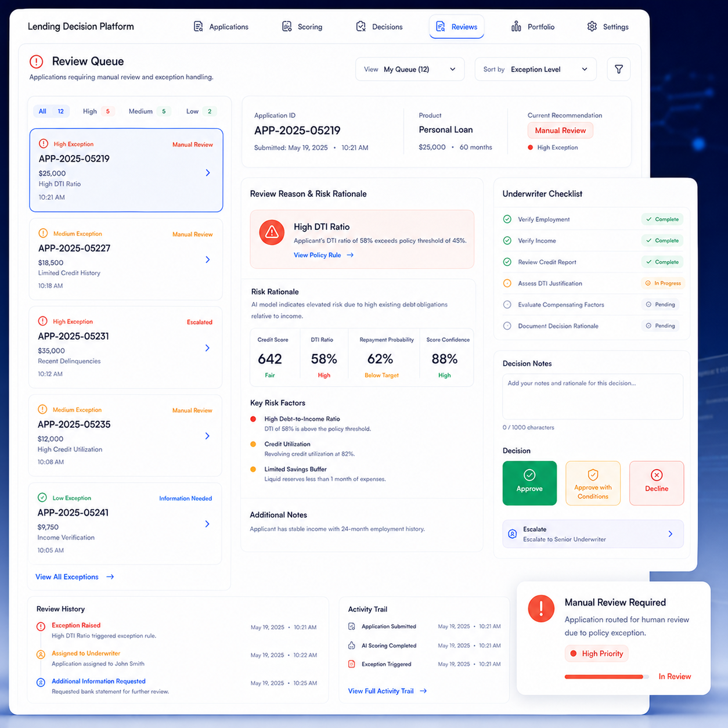Expand APP-2025-05235 card chevron
728x728 pixels.
click(x=207, y=436)
